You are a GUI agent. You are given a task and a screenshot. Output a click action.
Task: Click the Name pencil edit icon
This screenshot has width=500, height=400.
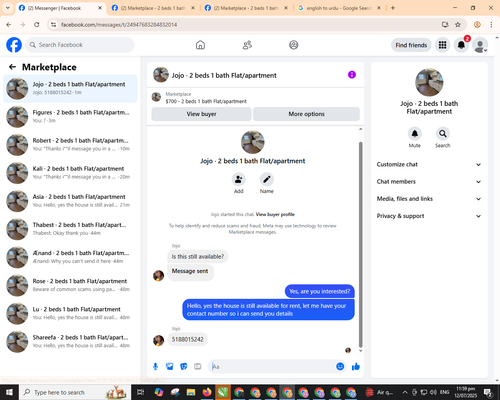click(267, 179)
